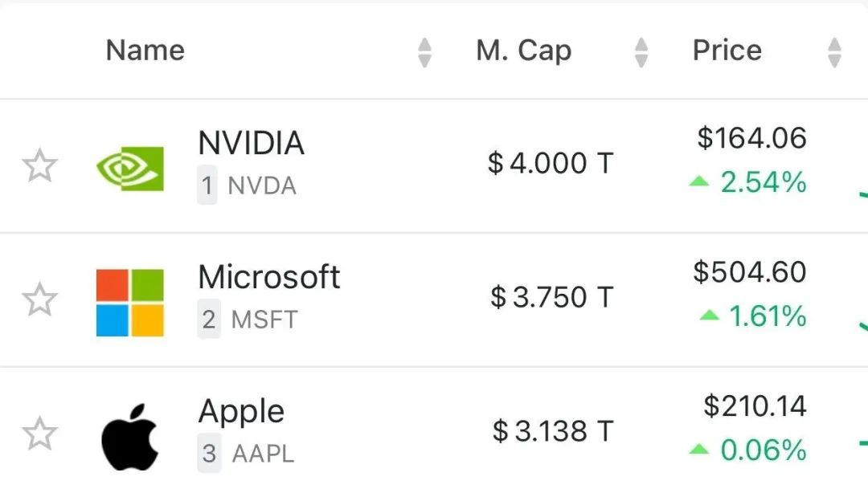The image size is (868, 497).
Task: Click the NVIDIA eye logo icon
Action: (x=129, y=168)
